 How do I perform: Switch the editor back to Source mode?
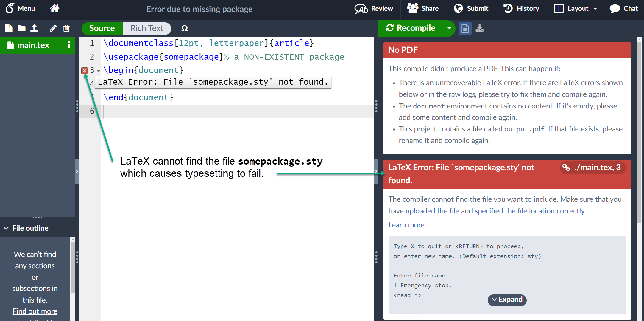102,28
